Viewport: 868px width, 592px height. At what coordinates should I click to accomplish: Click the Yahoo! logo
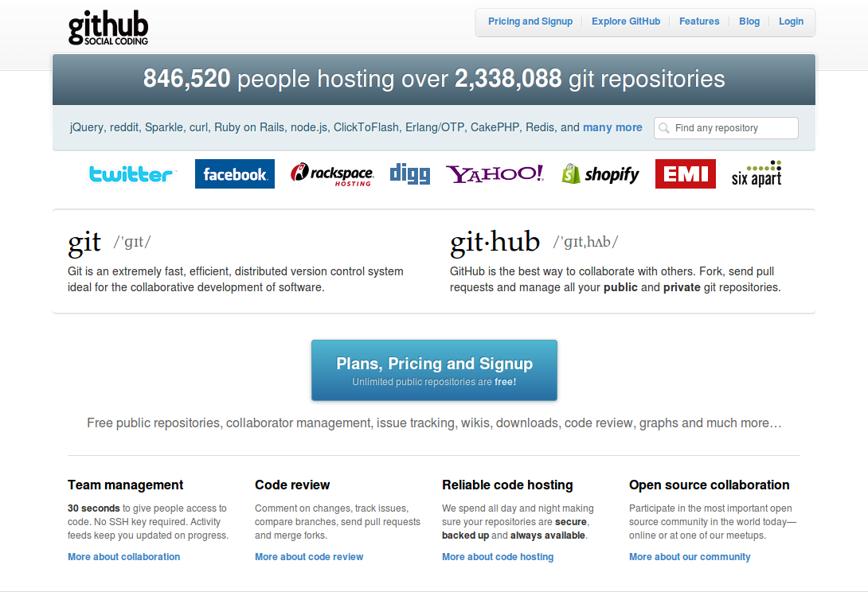tap(495, 173)
